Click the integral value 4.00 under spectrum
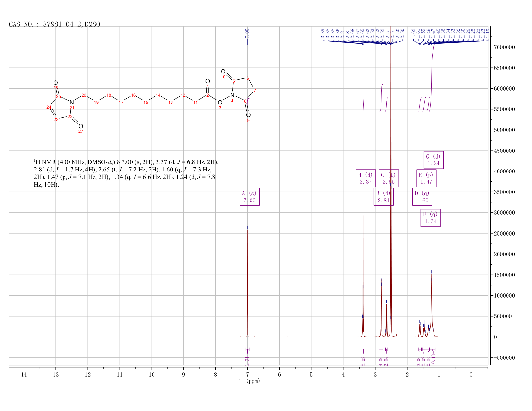Screen dimensions: 532x411 click(381, 361)
